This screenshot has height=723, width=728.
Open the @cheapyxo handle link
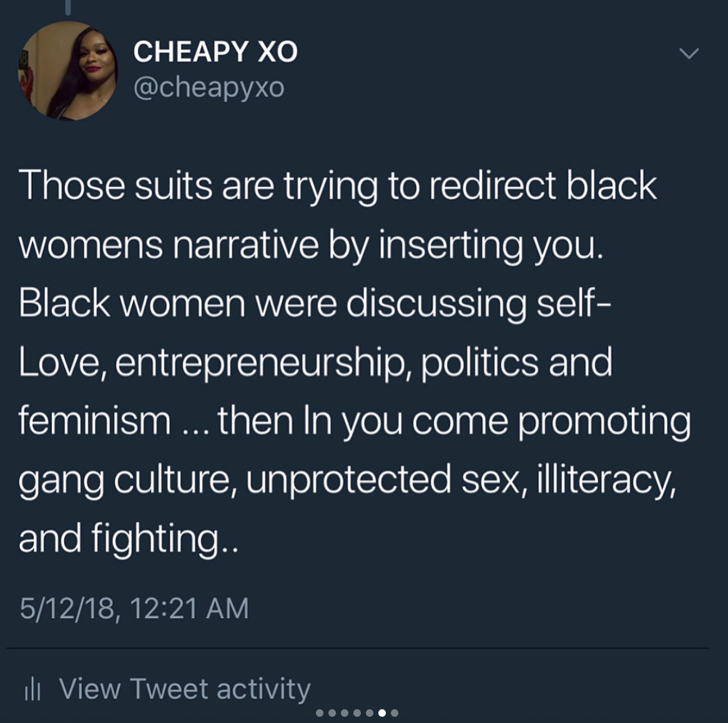209,87
